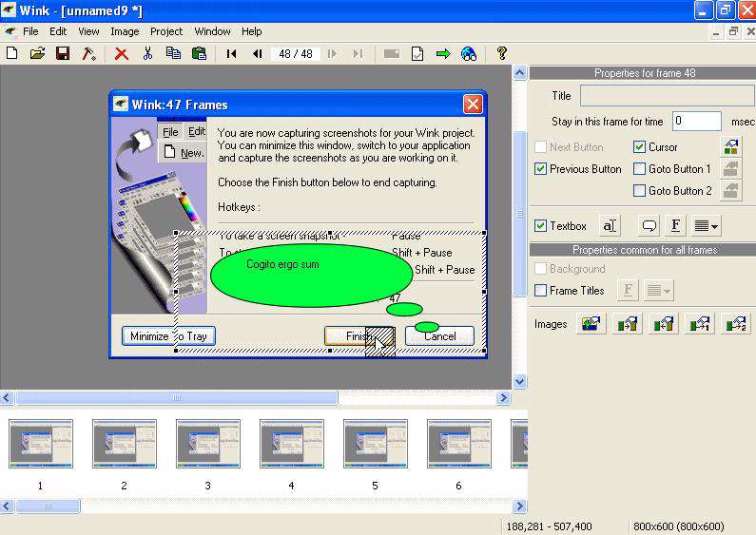Enable Goto Button 2 checkbox
This screenshot has height=535, width=756.
[x=639, y=190]
